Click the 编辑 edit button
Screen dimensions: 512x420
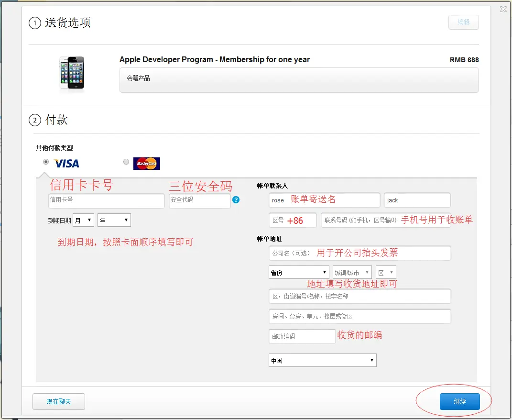coord(464,22)
